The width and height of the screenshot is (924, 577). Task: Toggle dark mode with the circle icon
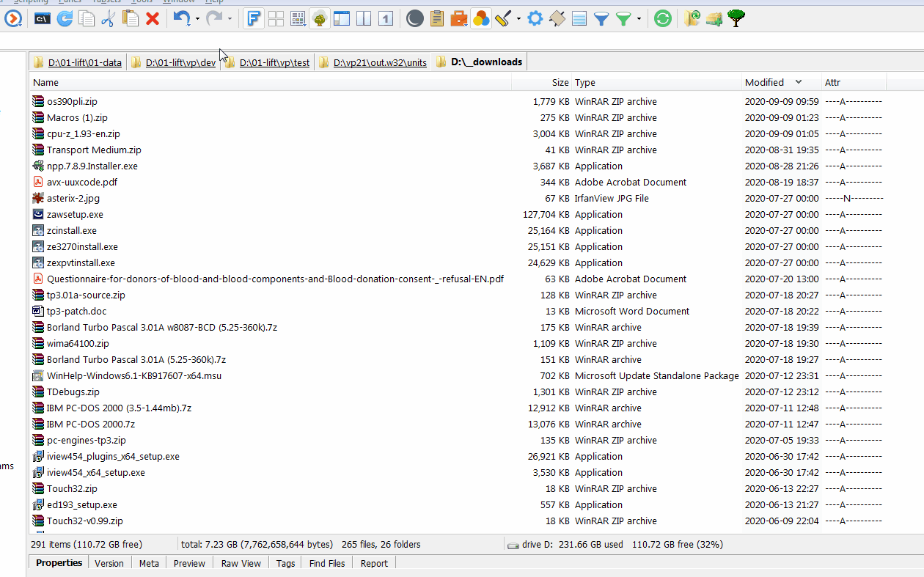[x=414, y=18]
